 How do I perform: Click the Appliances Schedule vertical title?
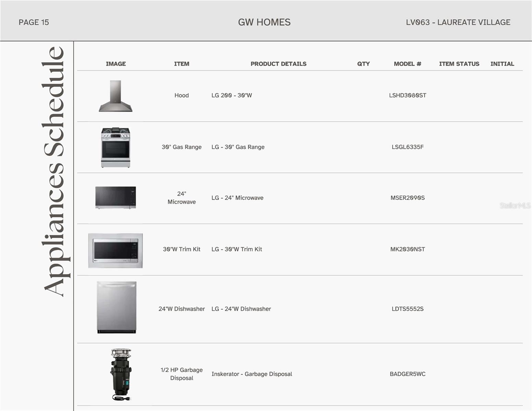click(54, 171)
